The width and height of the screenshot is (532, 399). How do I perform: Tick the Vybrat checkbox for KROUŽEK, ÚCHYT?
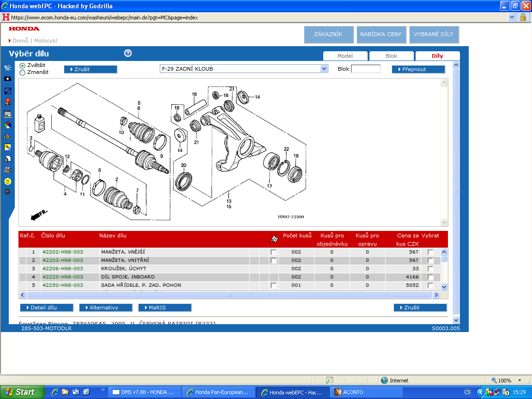(x=430, y=269)
